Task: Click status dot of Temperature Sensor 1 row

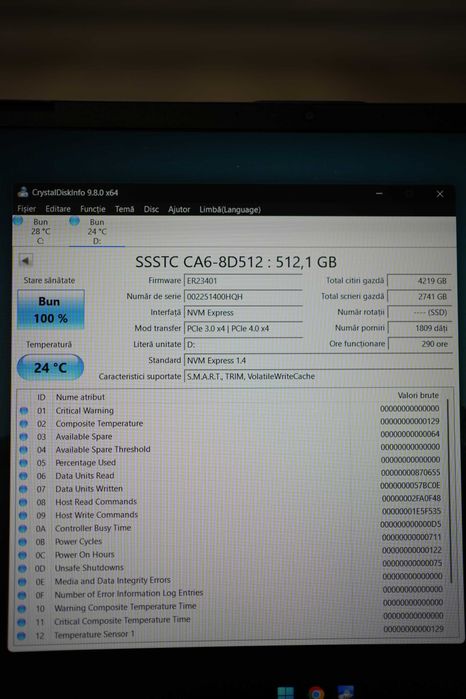Action: 21,636
